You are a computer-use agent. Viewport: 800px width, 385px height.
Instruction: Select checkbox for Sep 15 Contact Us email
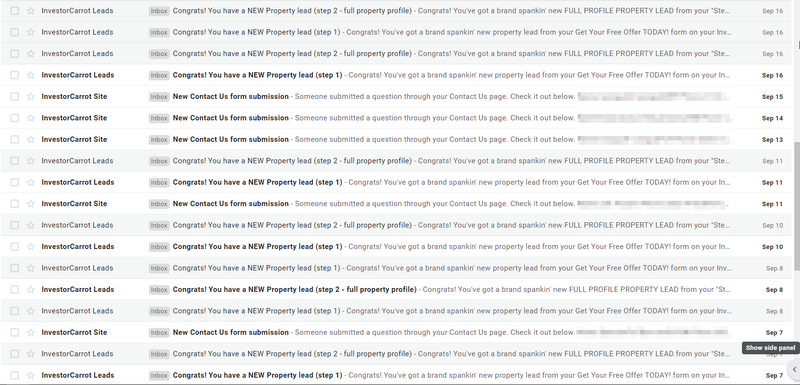click(x=14, y=96)
